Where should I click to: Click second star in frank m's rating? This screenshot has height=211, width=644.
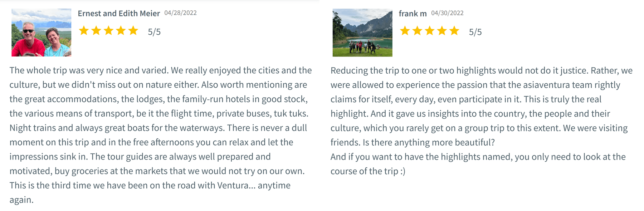pyautogui.click(x=417, y=31)
